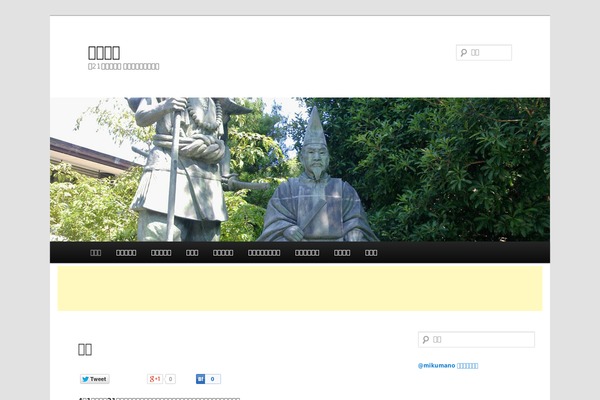Viewport: 600px width, 400px height.
Task: Click the page heading above share buttons
Action: (85, 349)
